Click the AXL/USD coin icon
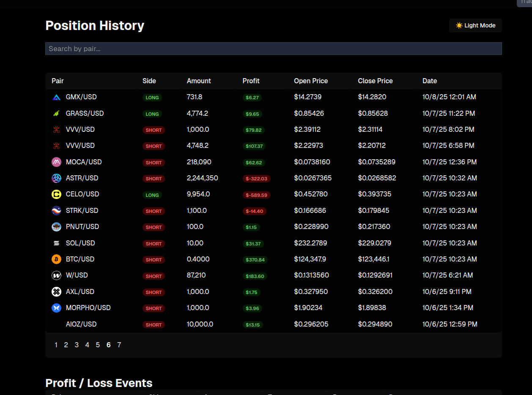 56,291
